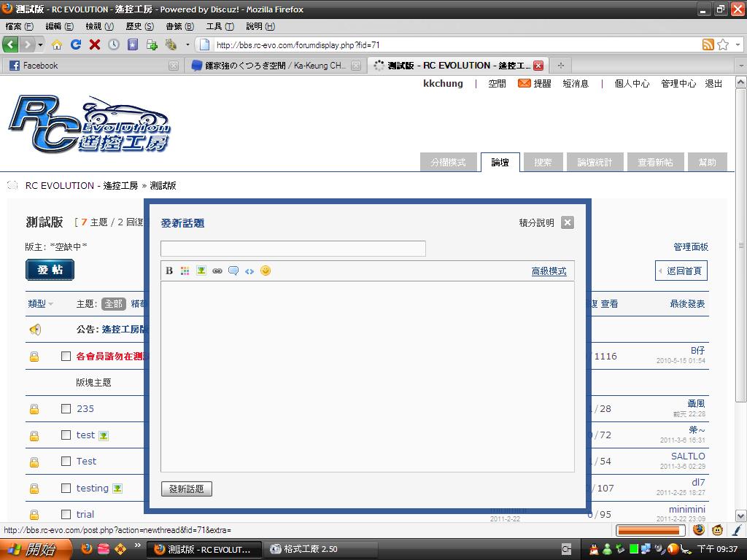The width and height of the screenshot is (747, 560).
Task: Open the text color palette icon
Action: [x=185, y=271]
